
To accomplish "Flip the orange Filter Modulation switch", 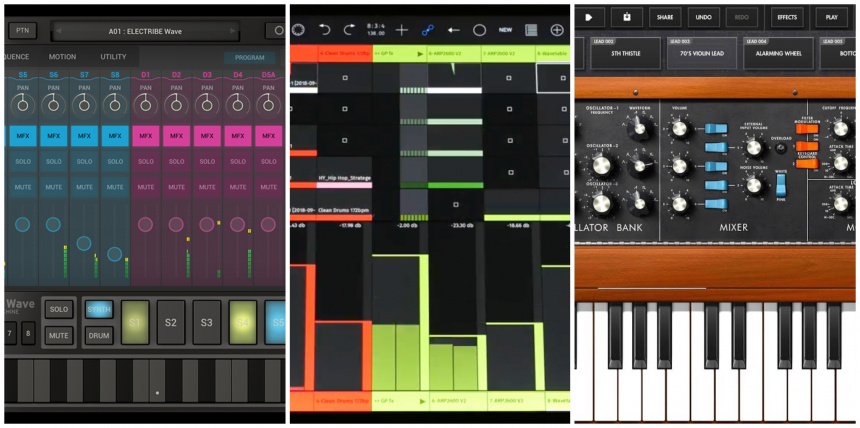I will [806, 129].
